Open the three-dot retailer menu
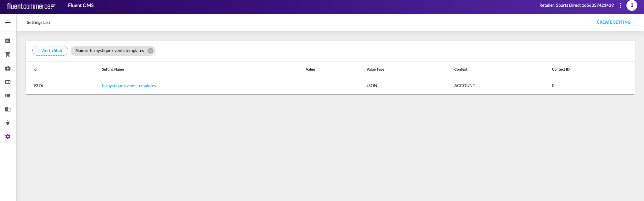The image size is (644, 201). (x=620, y=5)
